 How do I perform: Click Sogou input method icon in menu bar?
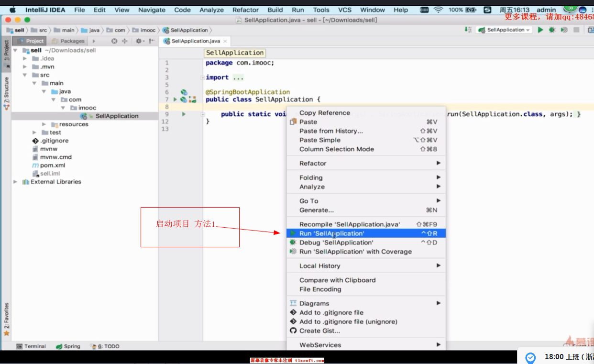coord(487,10)
